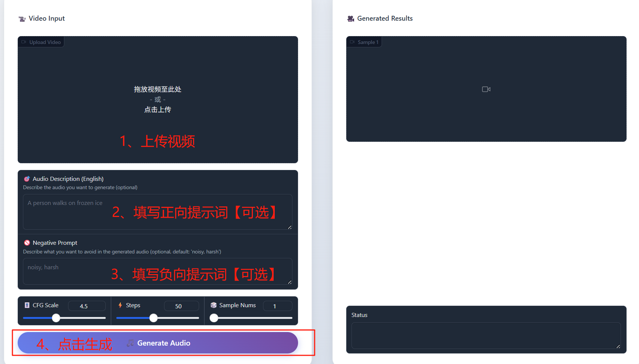
Task: Click the Sample Nums number field 1
Action: 278,306
